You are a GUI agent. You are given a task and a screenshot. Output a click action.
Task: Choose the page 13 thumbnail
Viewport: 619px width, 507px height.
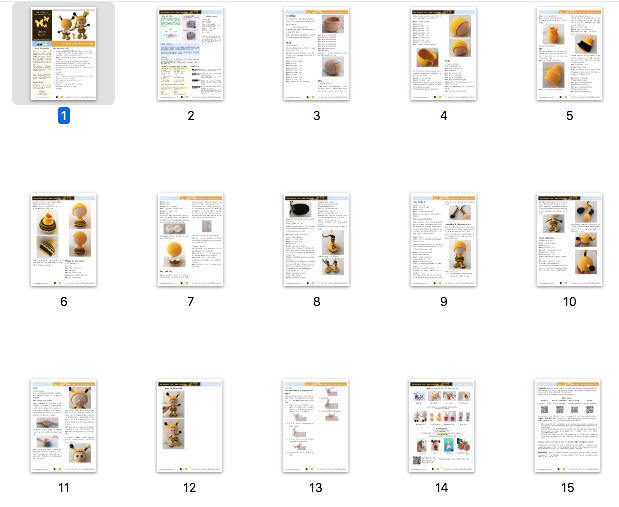pyautogui.click(x=316, y=426)
